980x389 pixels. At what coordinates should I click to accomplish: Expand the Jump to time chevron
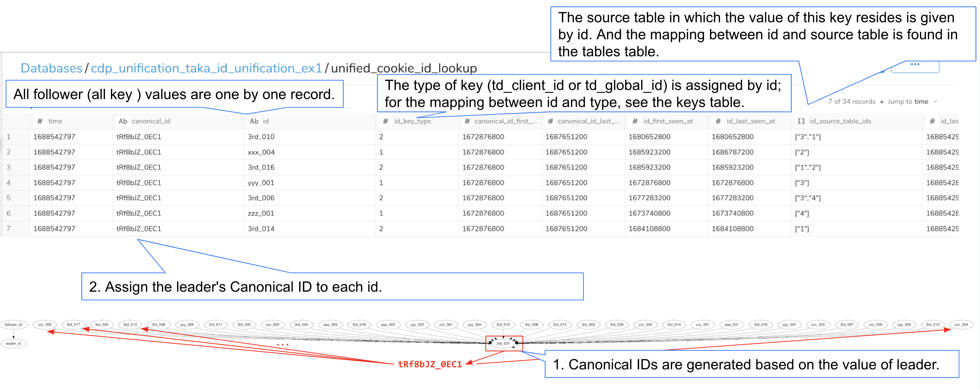pos(935,101)
